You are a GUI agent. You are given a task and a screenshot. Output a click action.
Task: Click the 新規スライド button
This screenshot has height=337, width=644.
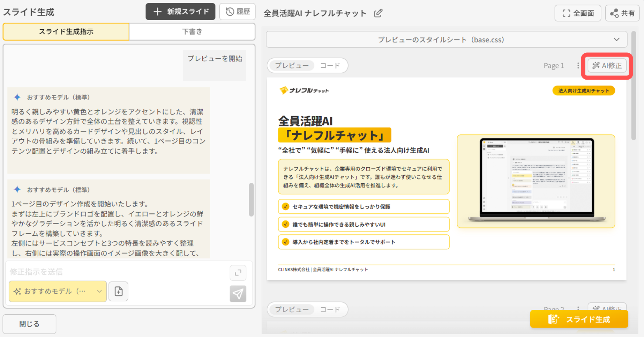pyautogui.click(x=180, y=12)
